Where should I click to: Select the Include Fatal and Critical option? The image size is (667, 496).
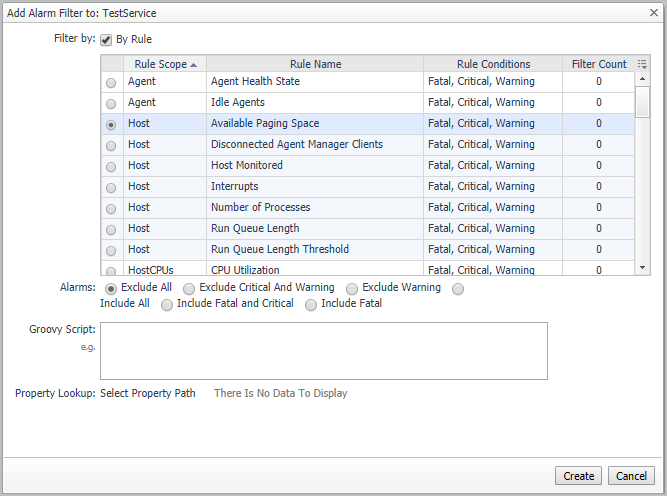[x=167, y=304]
